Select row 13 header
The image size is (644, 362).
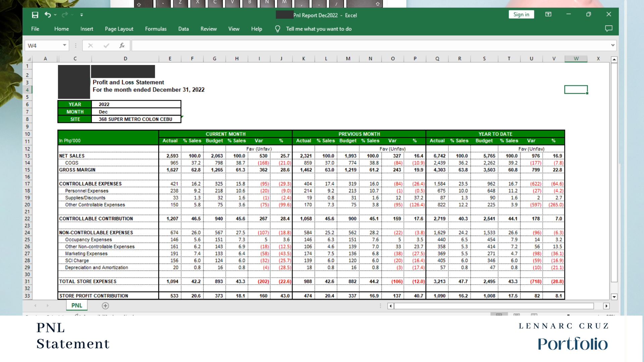[x=27, y=156]
